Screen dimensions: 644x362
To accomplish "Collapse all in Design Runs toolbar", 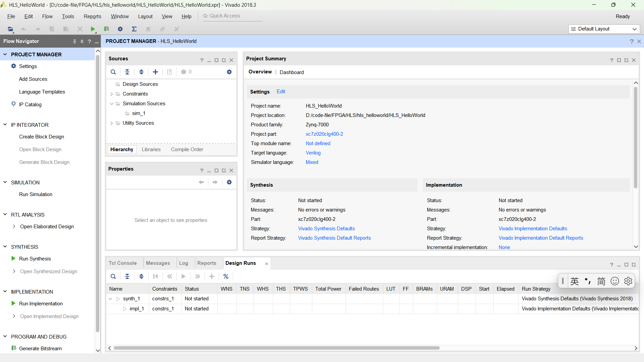I will [127, 277].
